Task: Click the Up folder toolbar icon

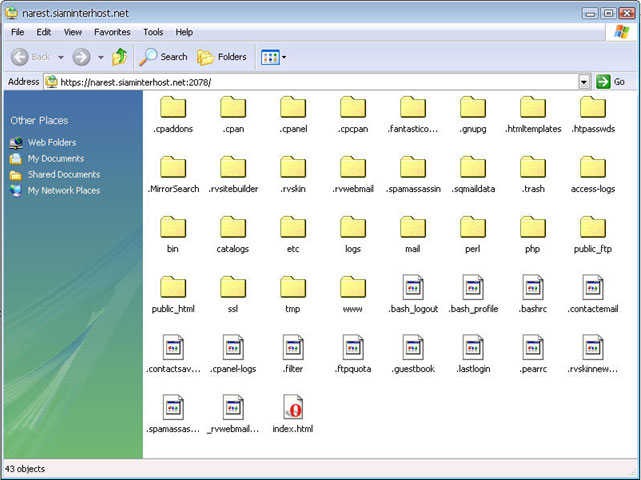Action: [x=120, y=57]
